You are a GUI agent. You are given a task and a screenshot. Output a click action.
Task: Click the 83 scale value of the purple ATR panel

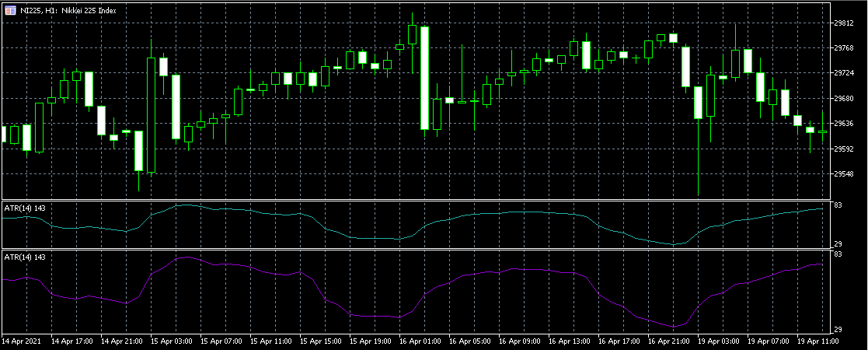tap(838, 255)
